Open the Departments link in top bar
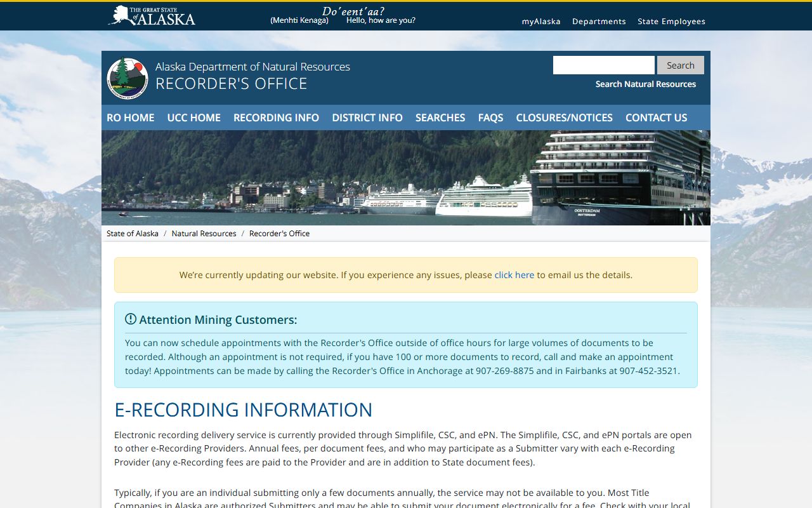 click(x=599, y=21)
